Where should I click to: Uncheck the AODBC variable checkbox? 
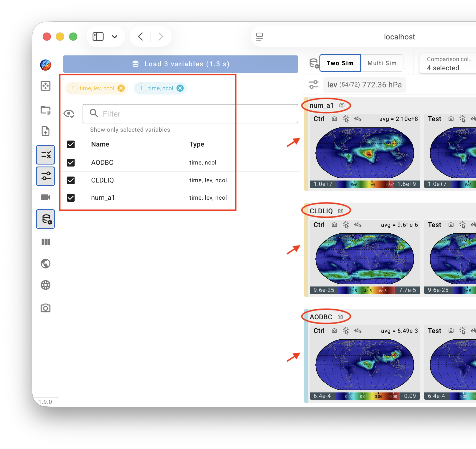click(71, 163)
